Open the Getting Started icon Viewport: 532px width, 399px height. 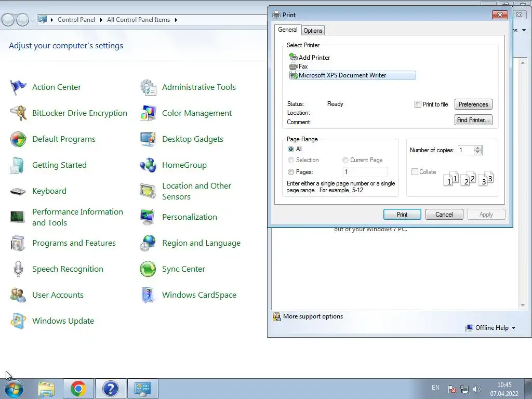(17, 165)
